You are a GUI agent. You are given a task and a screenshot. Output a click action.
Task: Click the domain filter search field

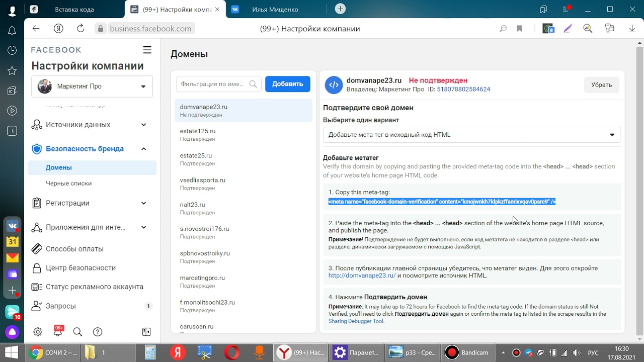(212, 84)
